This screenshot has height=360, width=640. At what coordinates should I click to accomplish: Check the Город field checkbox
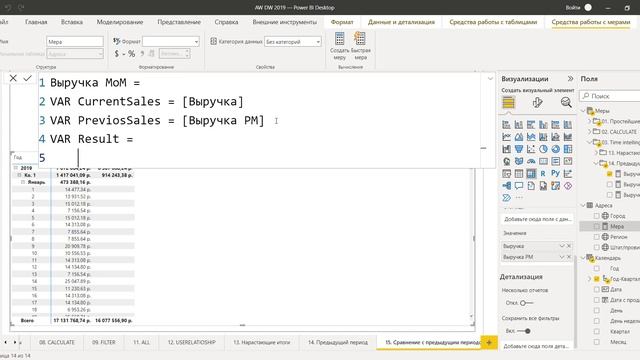tap(596, 216)
